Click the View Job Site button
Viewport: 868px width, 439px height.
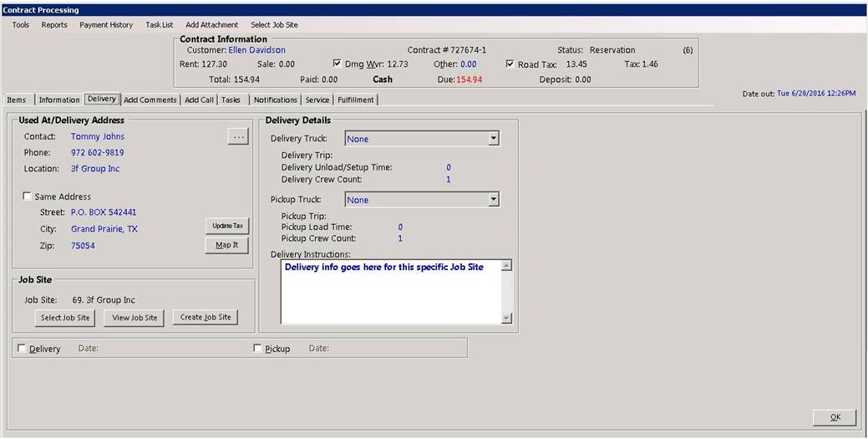(135, 318)
